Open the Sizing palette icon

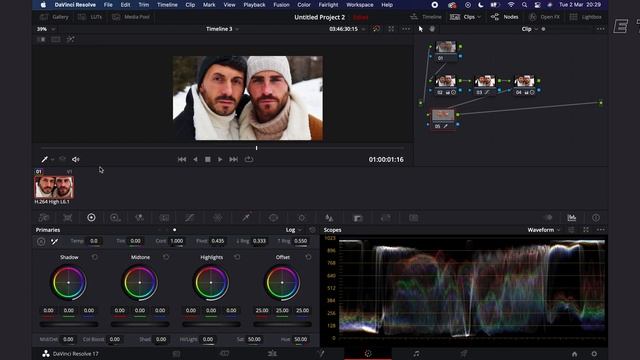(x=385, y=218)
